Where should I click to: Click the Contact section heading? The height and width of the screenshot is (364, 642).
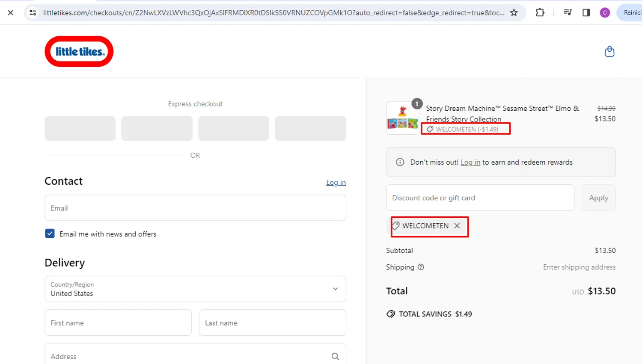coord(64,181)
